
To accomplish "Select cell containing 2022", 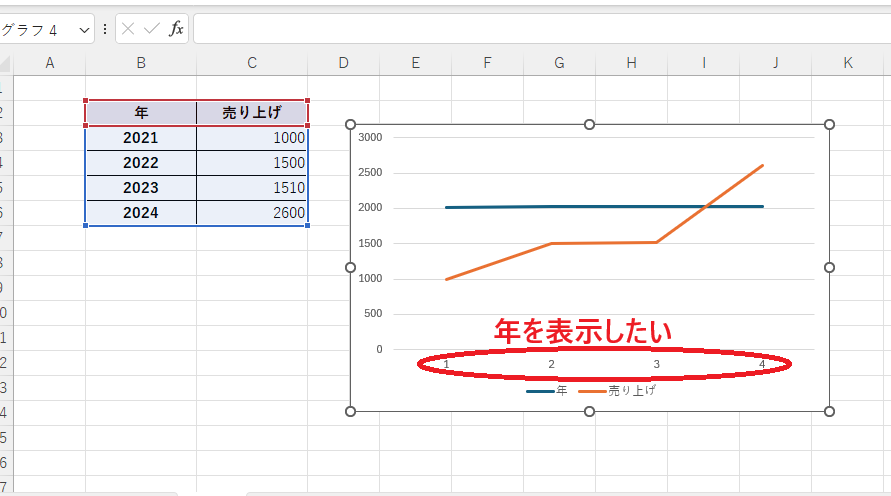I will [x=141, y=163].
